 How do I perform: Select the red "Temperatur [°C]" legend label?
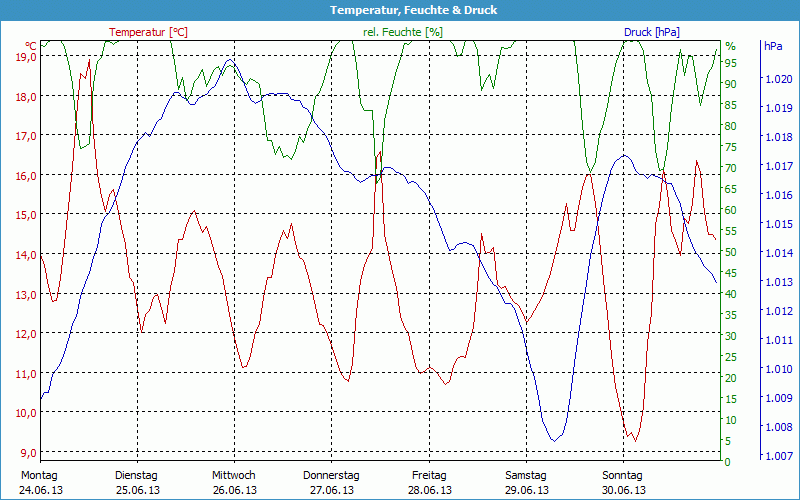(148, 32)
